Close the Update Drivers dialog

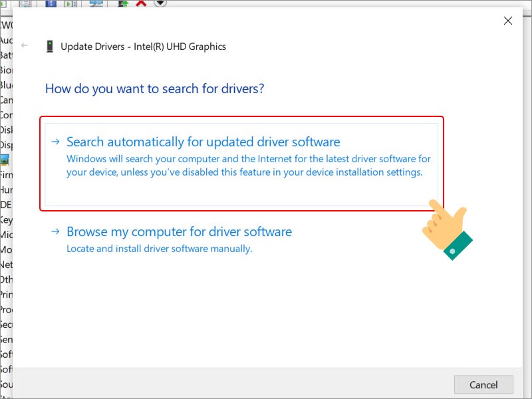508,21
